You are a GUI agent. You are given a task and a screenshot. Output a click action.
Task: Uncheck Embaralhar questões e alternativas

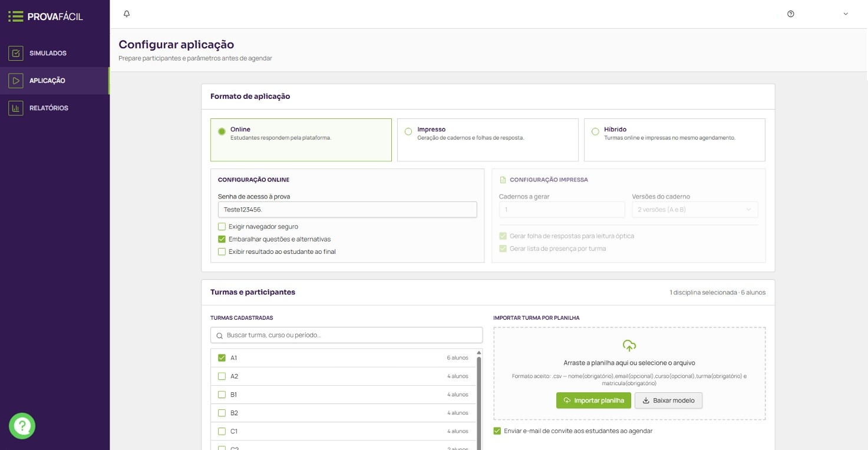click(x=222, y=239)
